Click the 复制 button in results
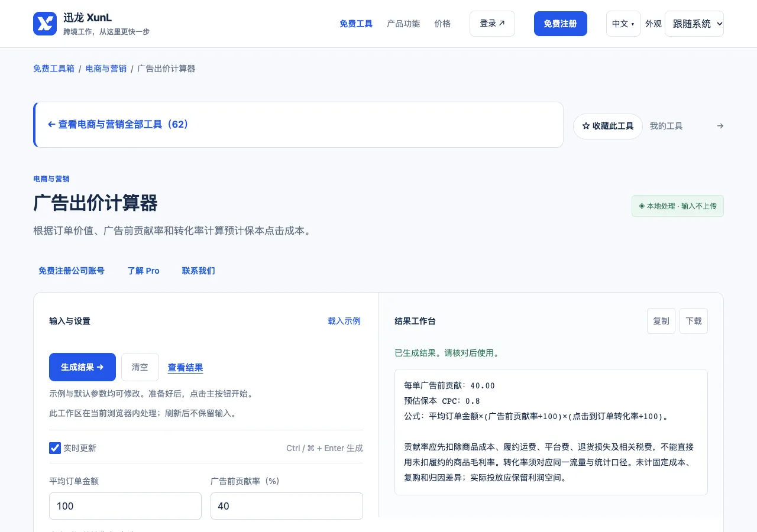 pos(661,321)
